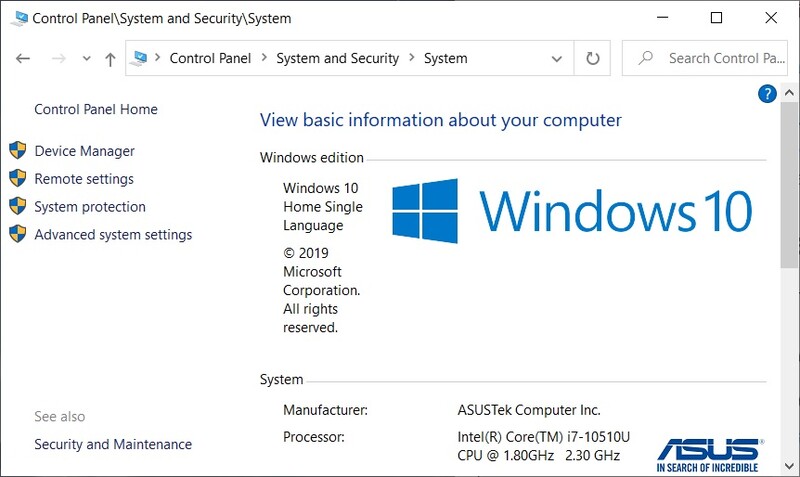Click 'Windows 10 Home Single Language' text

click(x=323, y=207)
